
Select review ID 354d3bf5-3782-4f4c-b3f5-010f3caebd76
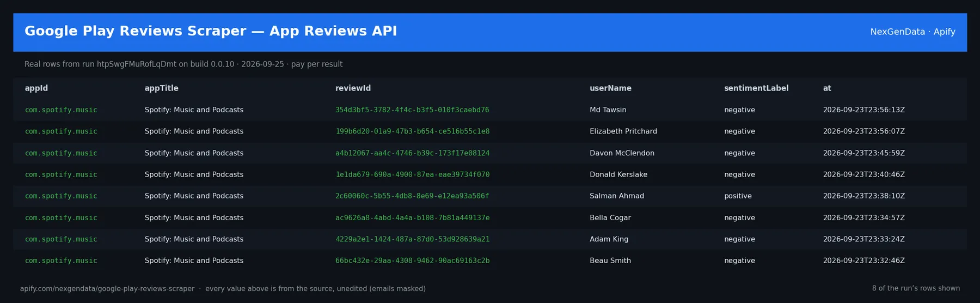click(412, 110)
